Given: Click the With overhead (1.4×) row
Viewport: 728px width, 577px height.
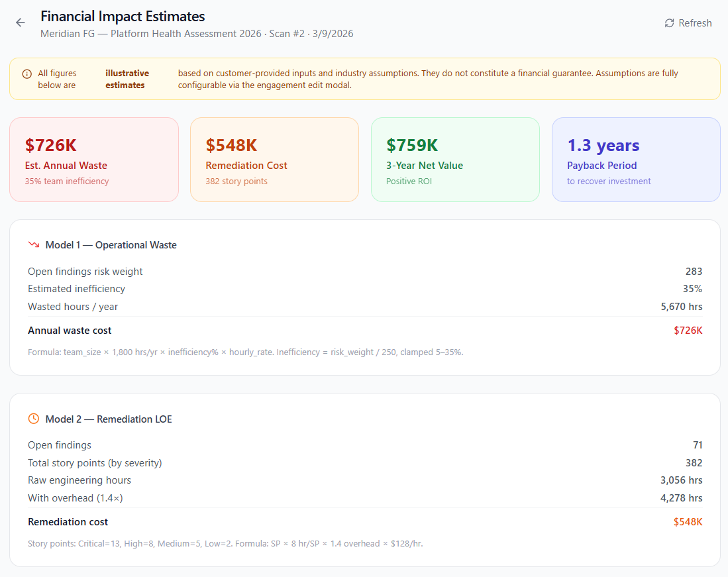Looking at the screenshot, I should pos(76,498).
